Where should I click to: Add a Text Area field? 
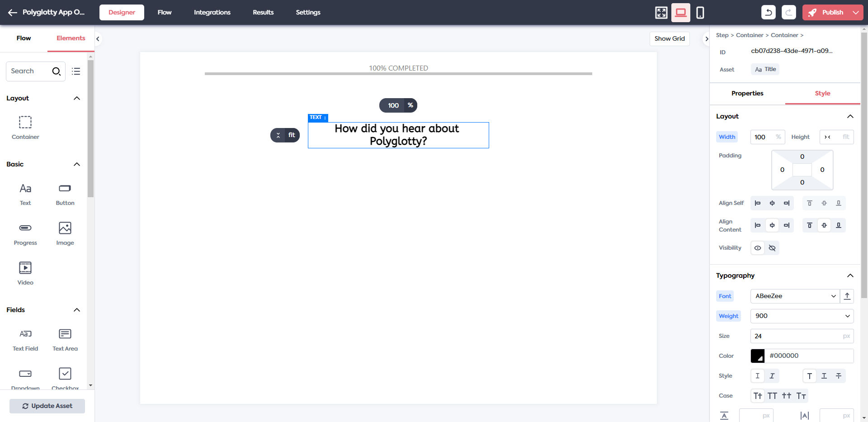[x=65, y=338]
